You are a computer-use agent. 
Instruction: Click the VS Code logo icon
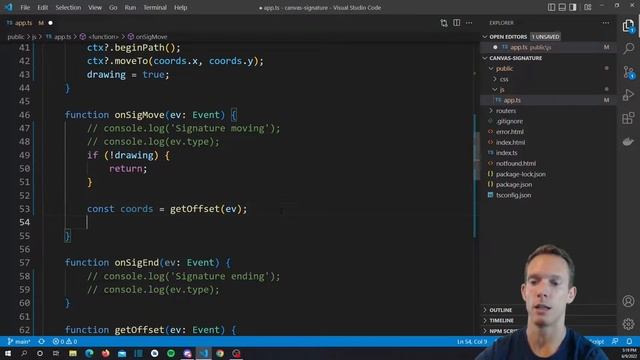tap(9, 7)
